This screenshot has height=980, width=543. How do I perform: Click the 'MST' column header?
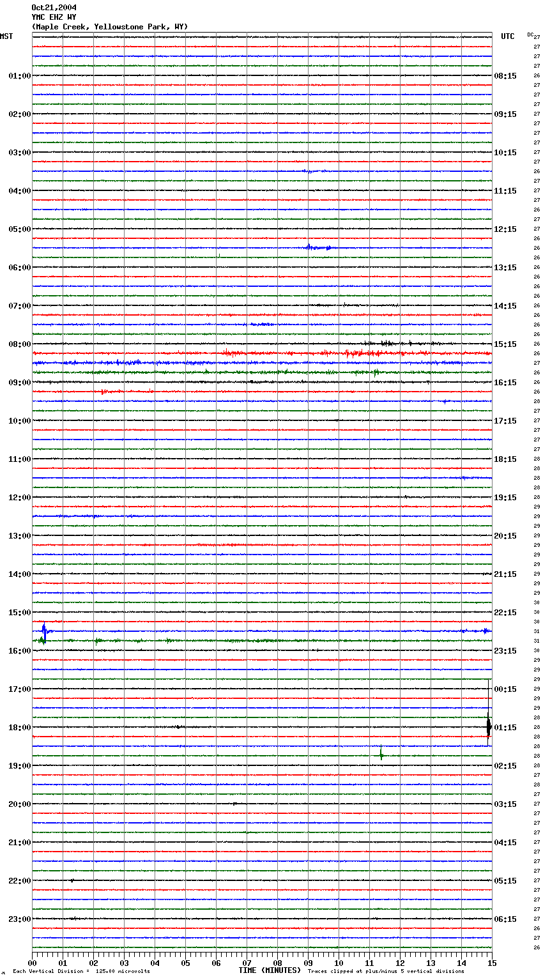click(x=6, y=36)
